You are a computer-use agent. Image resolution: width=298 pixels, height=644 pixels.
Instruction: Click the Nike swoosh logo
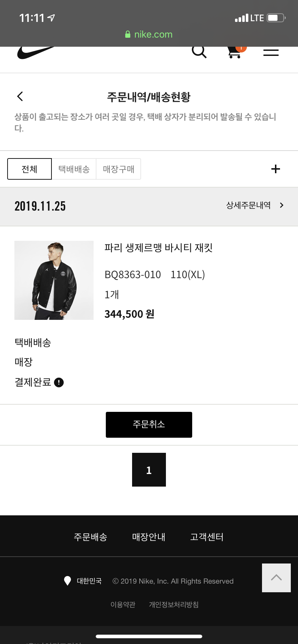pos(35,53)
